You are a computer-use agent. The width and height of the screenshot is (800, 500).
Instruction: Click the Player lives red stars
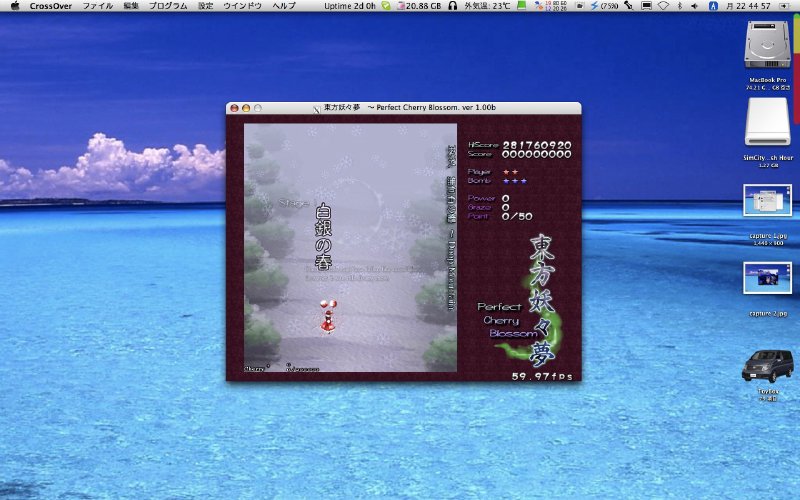coord(511,172)
